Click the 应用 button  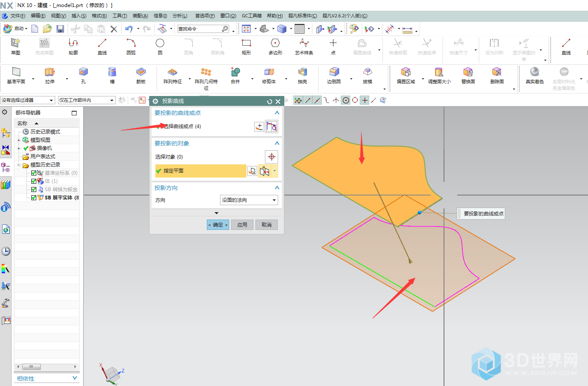pos(242,225)
